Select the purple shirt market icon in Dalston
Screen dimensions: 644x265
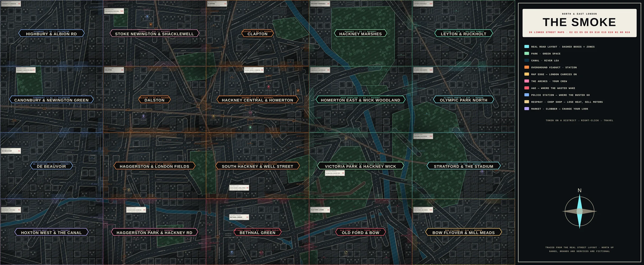[144, 116]
